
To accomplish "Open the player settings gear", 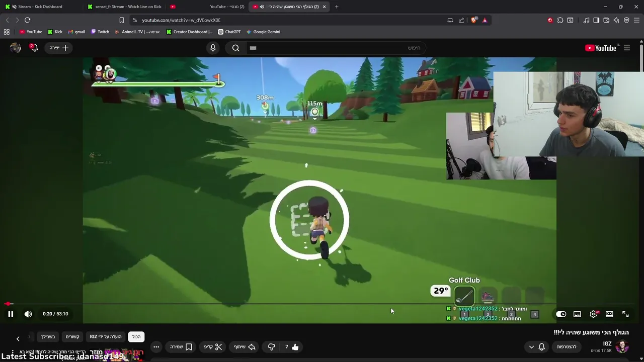I will coord(593,314).
